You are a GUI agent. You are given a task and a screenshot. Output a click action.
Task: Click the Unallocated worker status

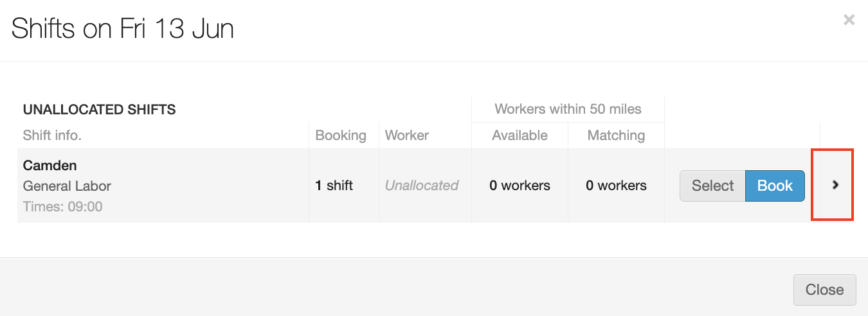(x=421, y=186)
